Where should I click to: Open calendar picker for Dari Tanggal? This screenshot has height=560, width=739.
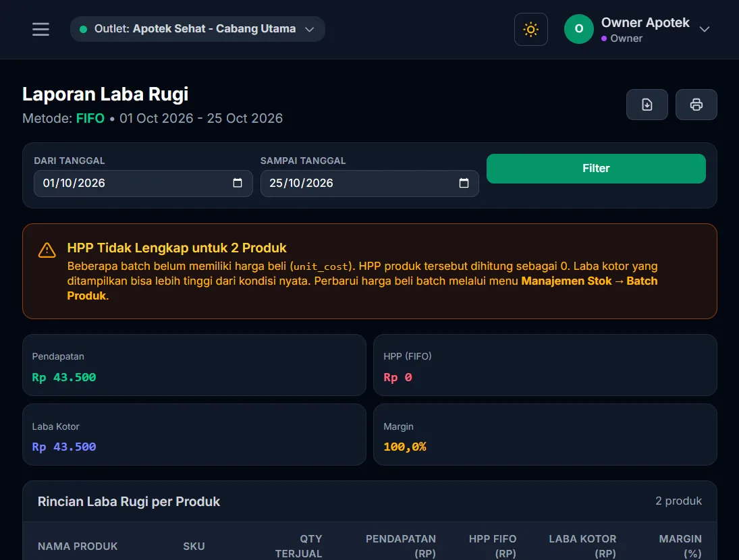(x=238, y=183)
